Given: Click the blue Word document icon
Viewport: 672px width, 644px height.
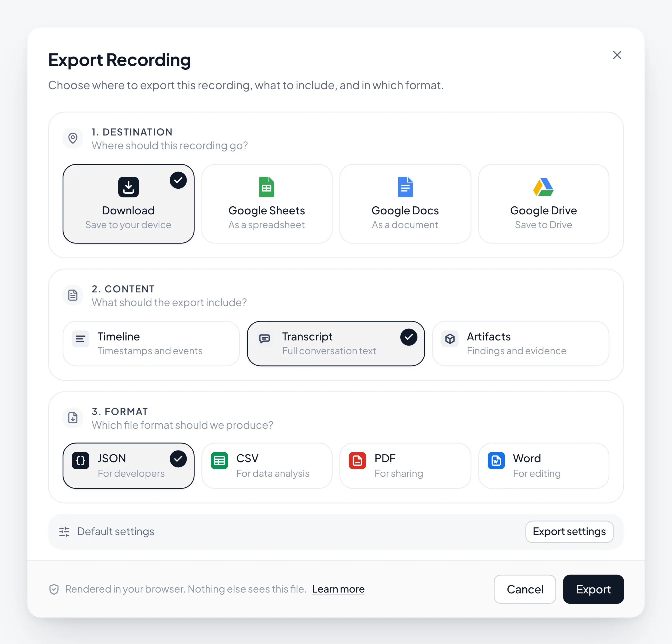Looking at the screenshot, I should [x=496, y=460].
